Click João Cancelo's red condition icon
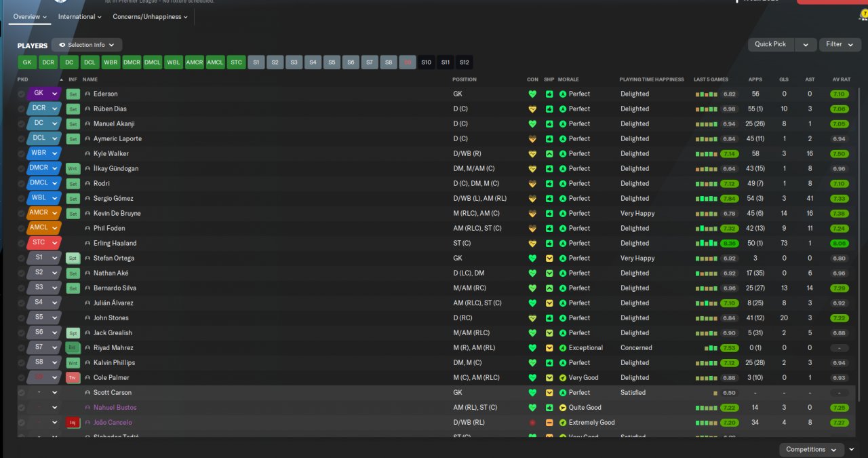 (532, 422)
